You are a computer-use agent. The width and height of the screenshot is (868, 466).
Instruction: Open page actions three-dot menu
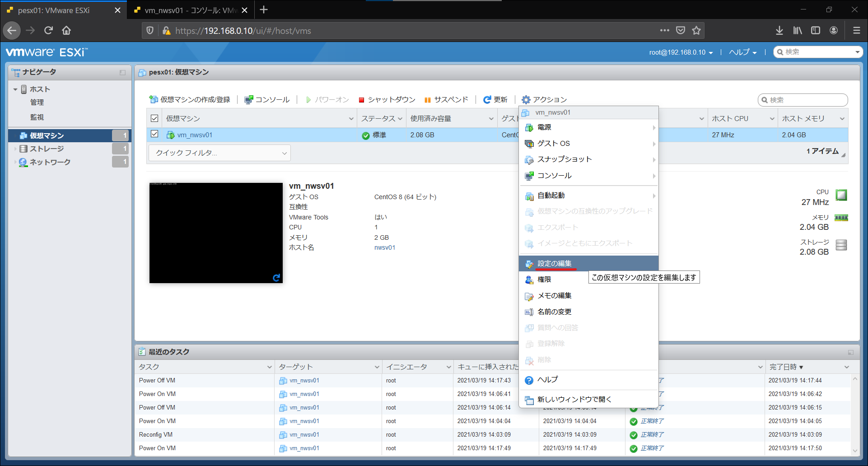pyautogui.click(x=664, y=31)
